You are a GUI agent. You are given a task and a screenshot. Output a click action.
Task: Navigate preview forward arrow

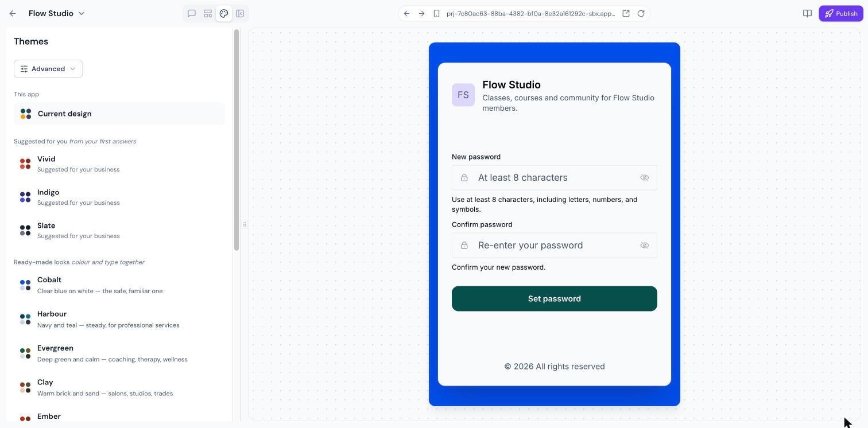pos(421,13)
